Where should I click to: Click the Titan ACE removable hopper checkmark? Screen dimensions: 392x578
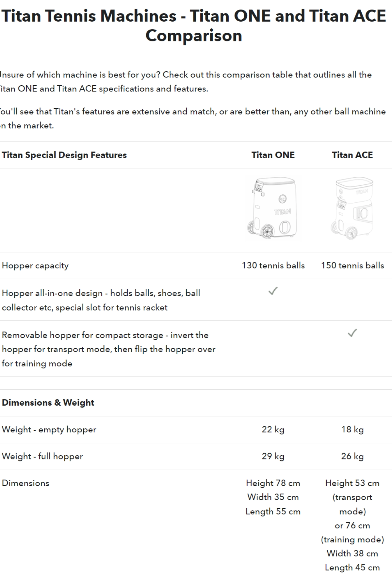pos(352,333)
